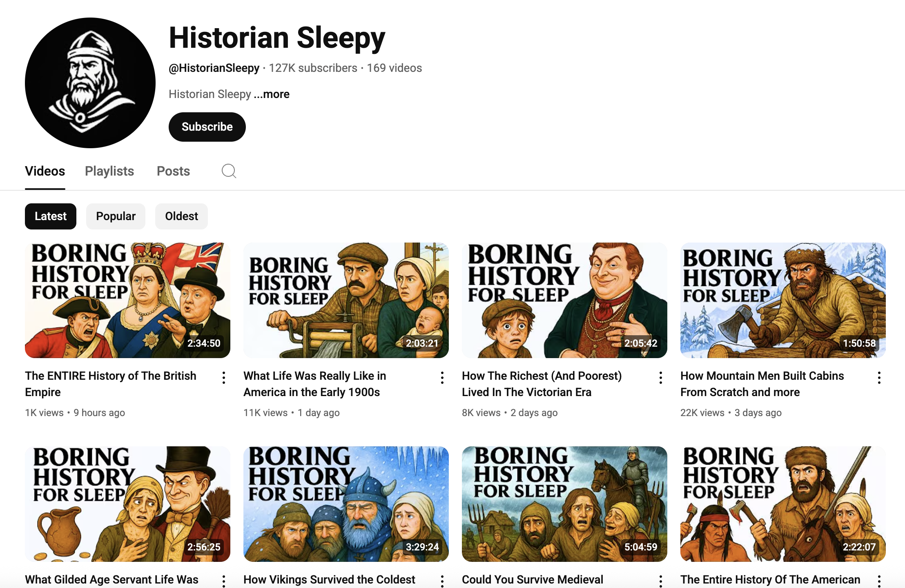Switch to the Posts tab

tap(174, 171)
